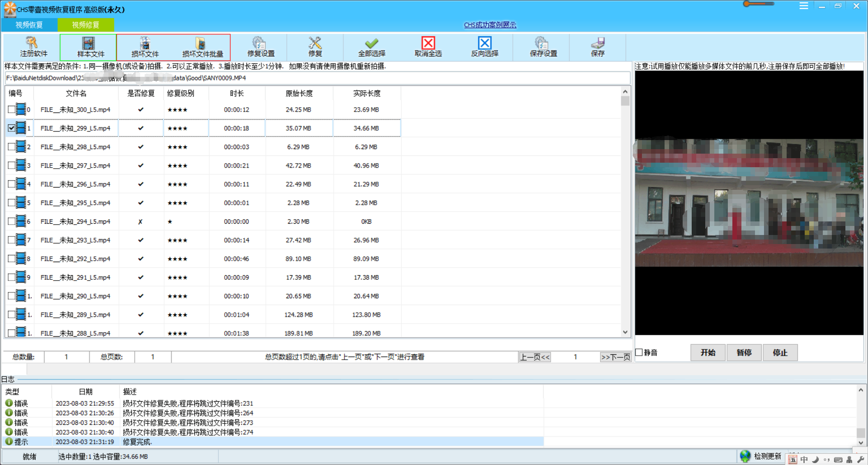The image size is (868, 465).
Task: Click the file list scroll down arrow
Action: (x=625, y=332)
